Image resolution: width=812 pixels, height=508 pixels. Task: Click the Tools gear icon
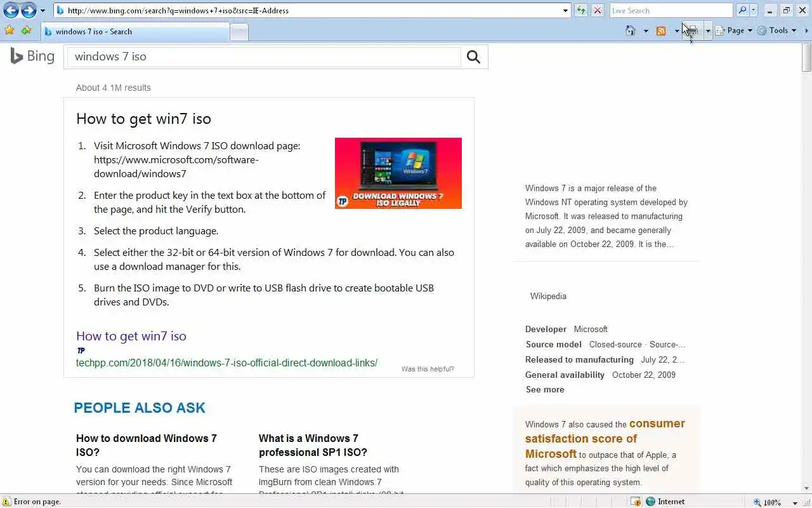coord(762,30)
